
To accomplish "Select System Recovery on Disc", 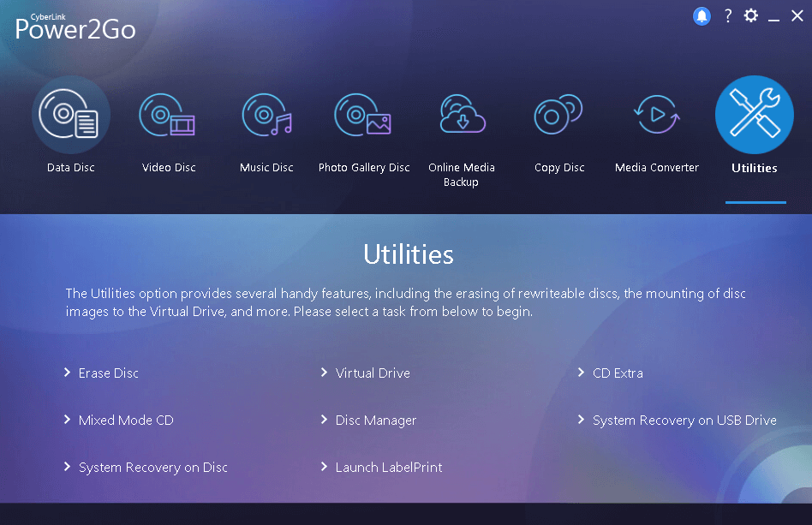I will 152,468.
